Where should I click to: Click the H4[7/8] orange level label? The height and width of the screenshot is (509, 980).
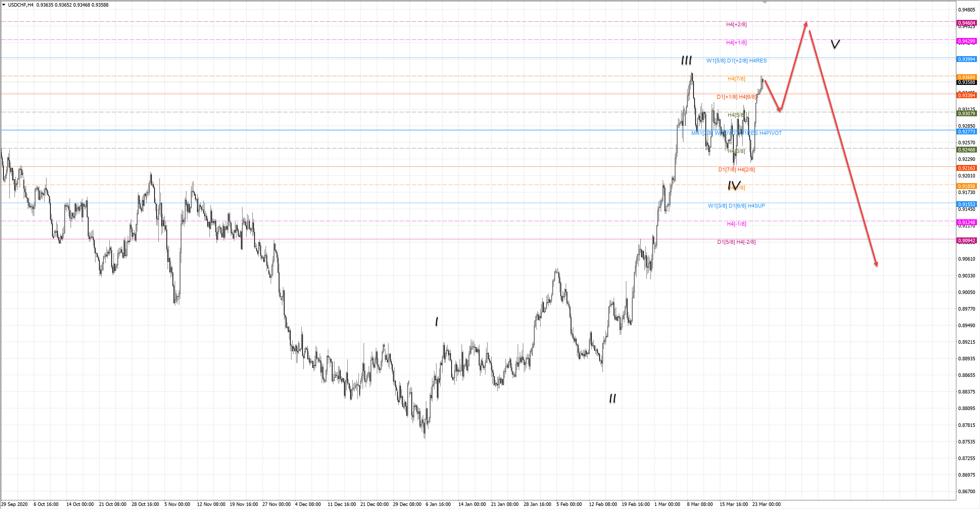point(736,79)
